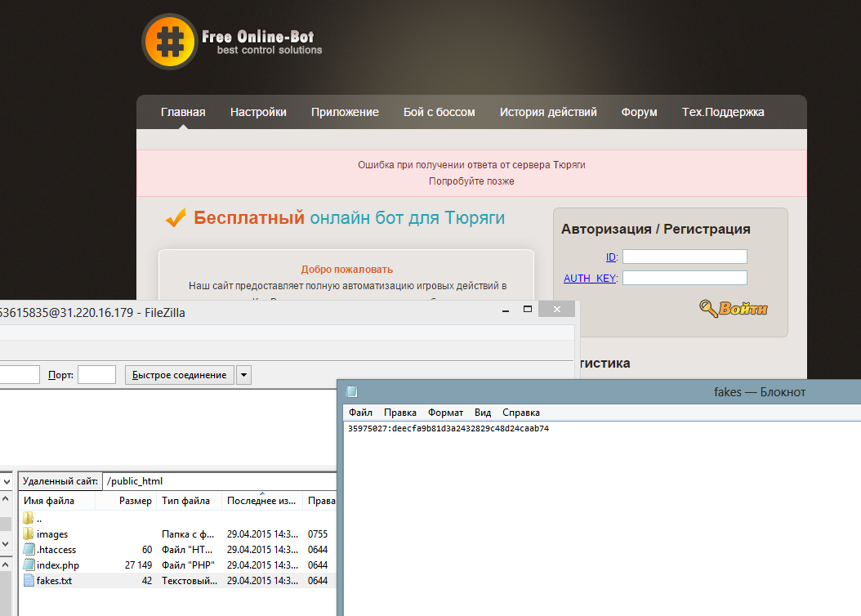The height and width of the screenshot is (616, 861).
Task: Click the Добро пожаловать heading
Action: click(346, 270)
